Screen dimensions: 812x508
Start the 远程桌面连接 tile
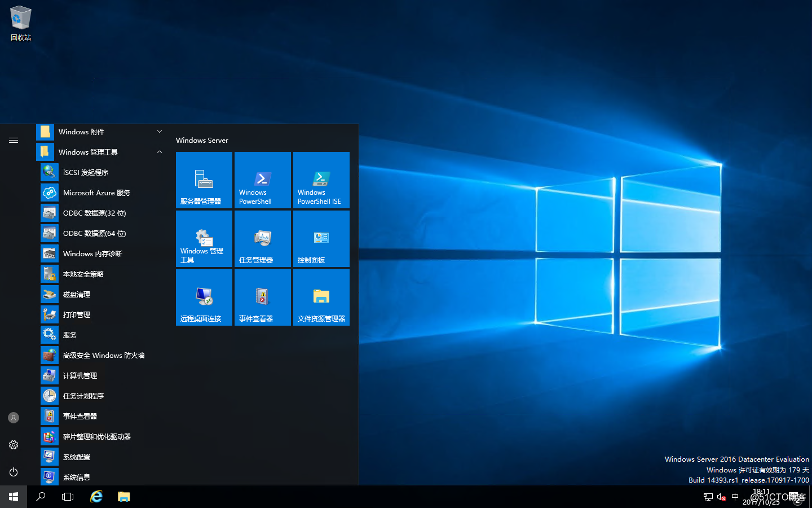click(x=204, y=297)
